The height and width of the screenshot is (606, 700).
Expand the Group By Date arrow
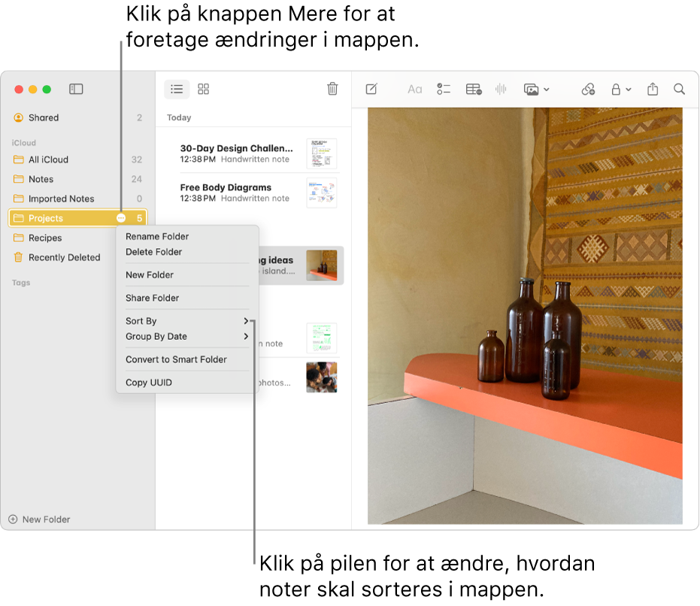tap(246, 336)
